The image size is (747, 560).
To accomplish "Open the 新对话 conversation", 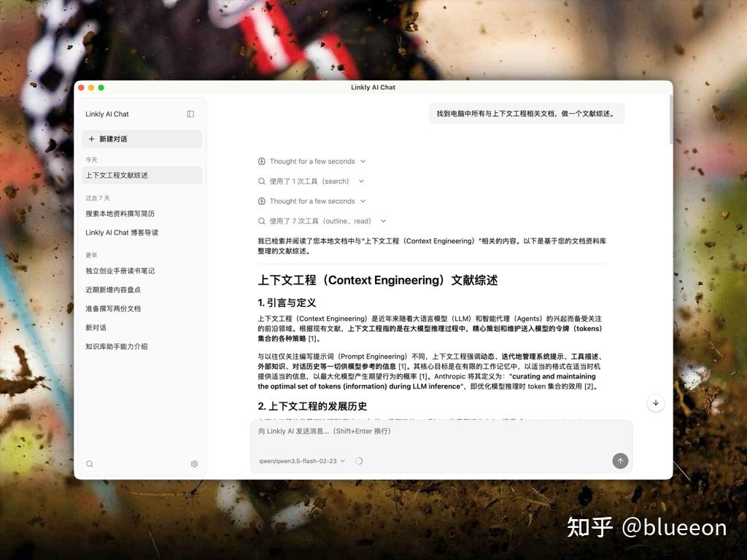I will tap(142, 327).
